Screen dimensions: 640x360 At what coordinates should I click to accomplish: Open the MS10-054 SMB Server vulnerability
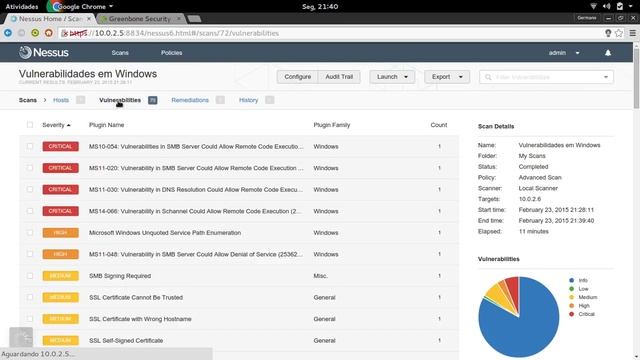pyautogui.click(x=196, y=146)
